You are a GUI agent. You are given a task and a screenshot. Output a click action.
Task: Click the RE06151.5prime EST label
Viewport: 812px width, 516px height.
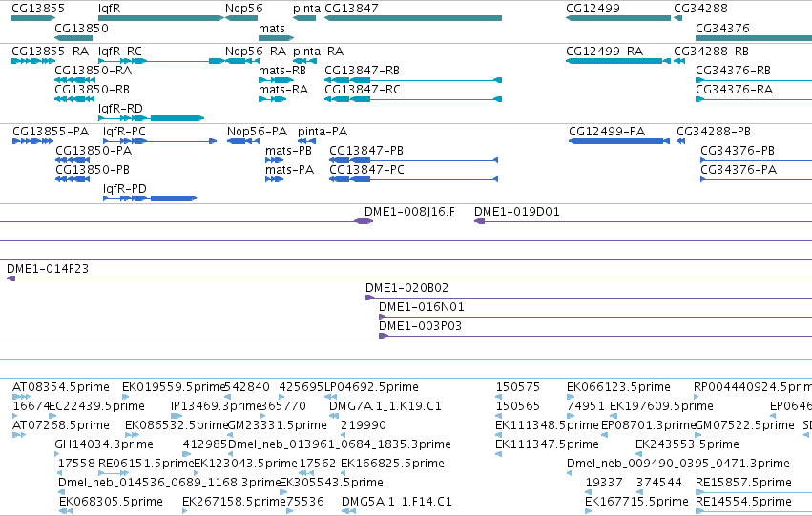146,464
